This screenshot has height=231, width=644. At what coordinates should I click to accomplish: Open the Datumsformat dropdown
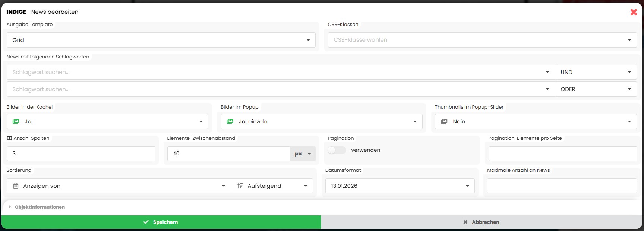click(x=400, y=186)
